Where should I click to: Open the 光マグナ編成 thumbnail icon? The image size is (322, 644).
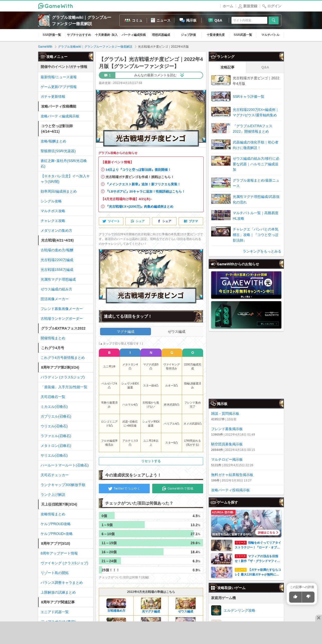[151, 603]
